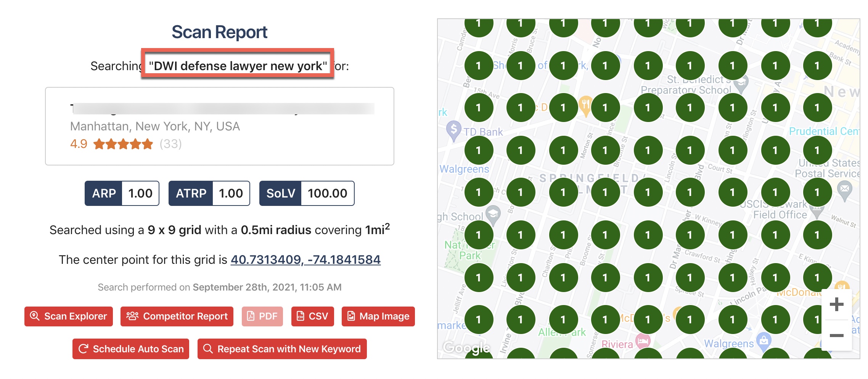Click the Google logo on map
Viewport: 868px width, 379px height.
pos(466,347)
